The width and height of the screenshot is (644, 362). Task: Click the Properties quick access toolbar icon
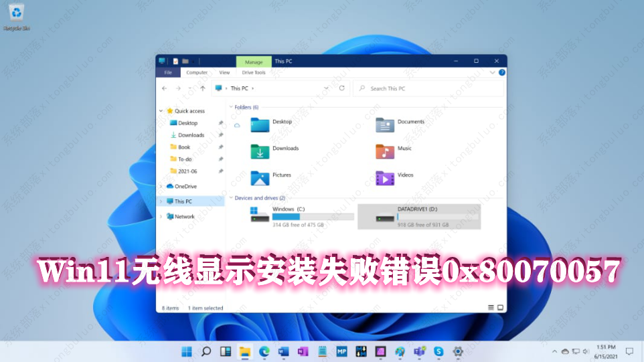click(x=175, y=61)
